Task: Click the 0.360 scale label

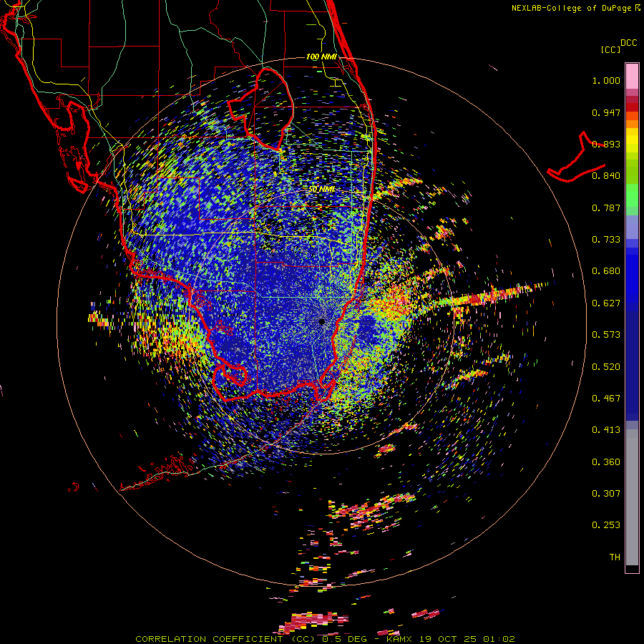Action: coord(606,462)
